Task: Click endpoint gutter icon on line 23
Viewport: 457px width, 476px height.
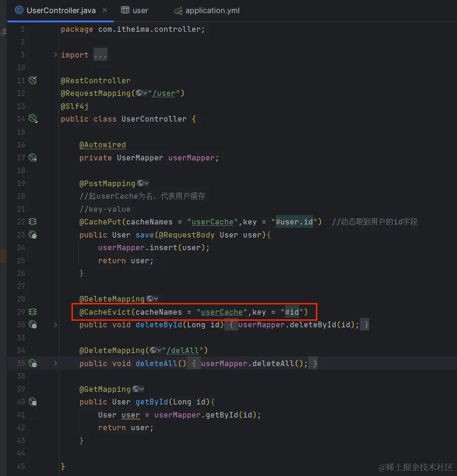Action: tap(32, 235)
